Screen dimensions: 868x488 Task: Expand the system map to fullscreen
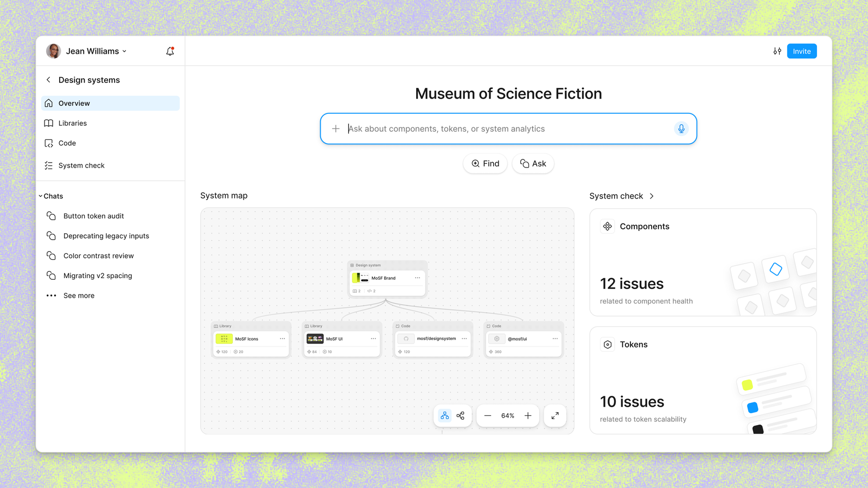[x=555, y=416]
